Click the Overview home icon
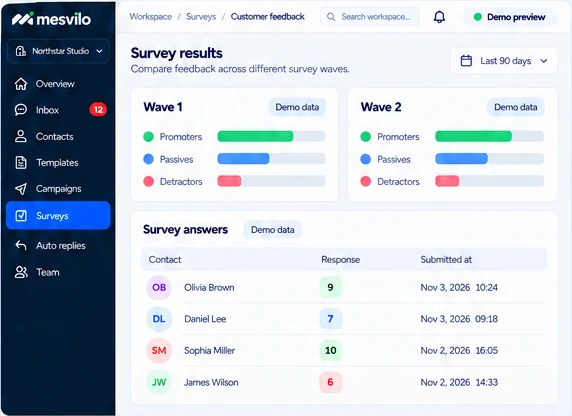This screenshot has height=416, width=572. [x=21, y=84]
